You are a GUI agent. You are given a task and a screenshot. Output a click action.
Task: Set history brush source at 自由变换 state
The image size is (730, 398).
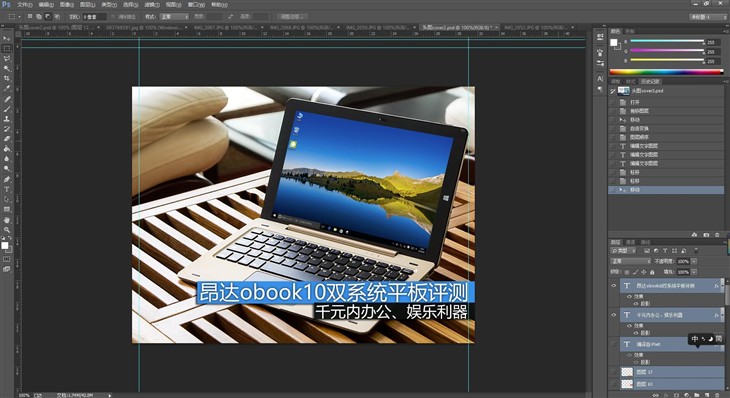point(613,128)
